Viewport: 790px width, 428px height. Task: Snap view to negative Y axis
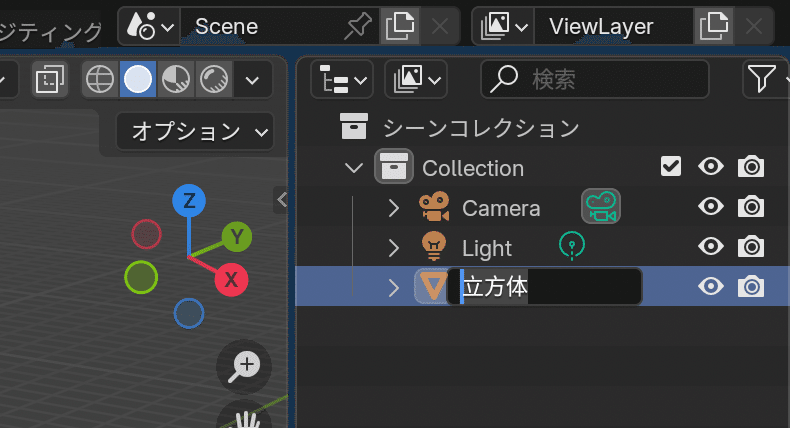pyautogui.click(x=141, y=277)
